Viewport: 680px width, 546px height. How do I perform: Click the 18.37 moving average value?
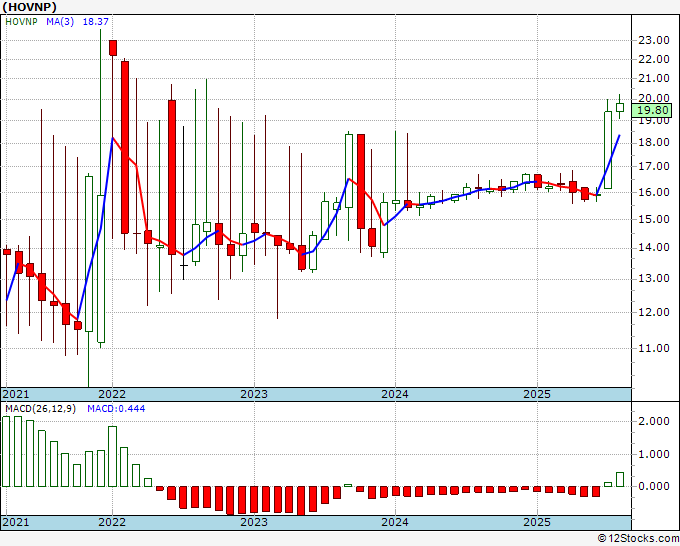pos(95,21)
